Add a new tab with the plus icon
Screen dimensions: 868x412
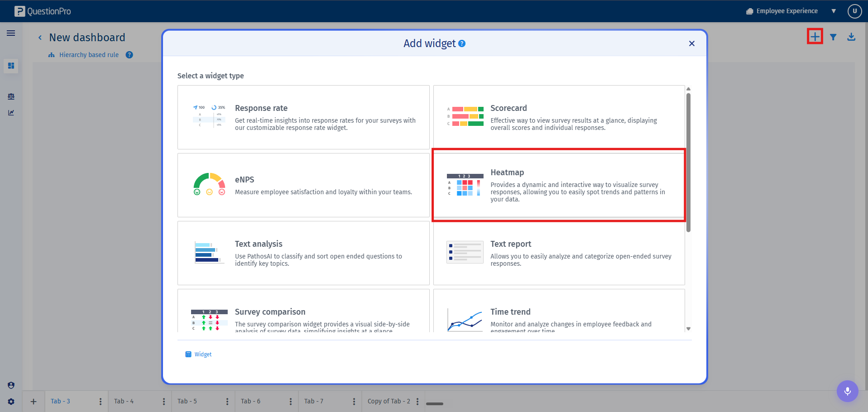click(34, 402)
